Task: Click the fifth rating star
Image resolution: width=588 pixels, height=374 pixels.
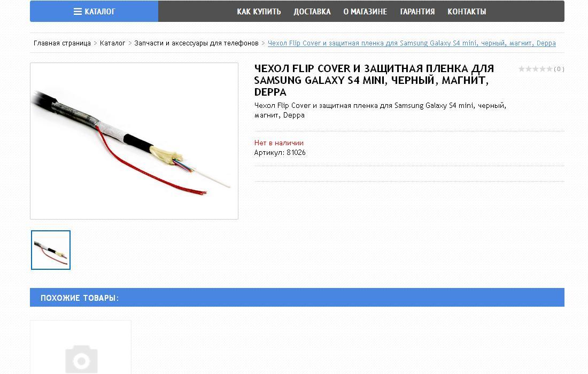Action: (549, 69)
